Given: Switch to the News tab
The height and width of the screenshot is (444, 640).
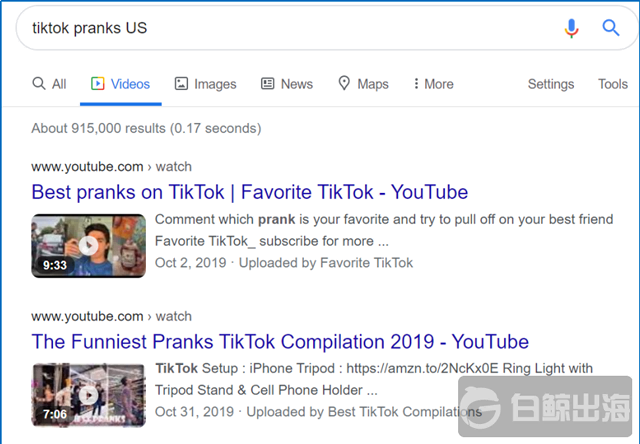Looking at the screenshot, I should (x=296, y=84).
